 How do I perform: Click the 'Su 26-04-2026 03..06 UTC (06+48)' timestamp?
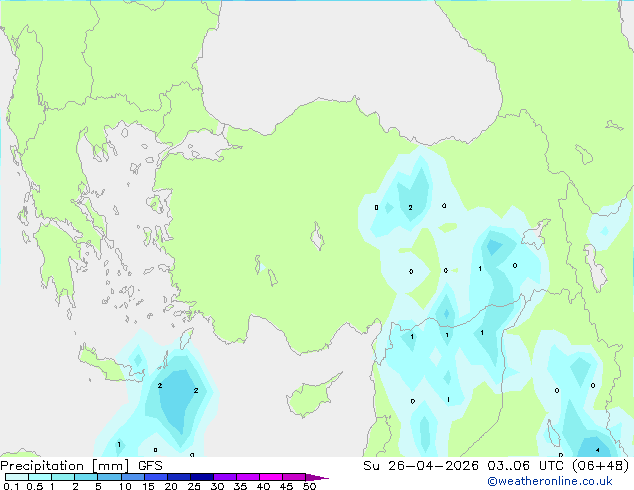tap(496, 466)
